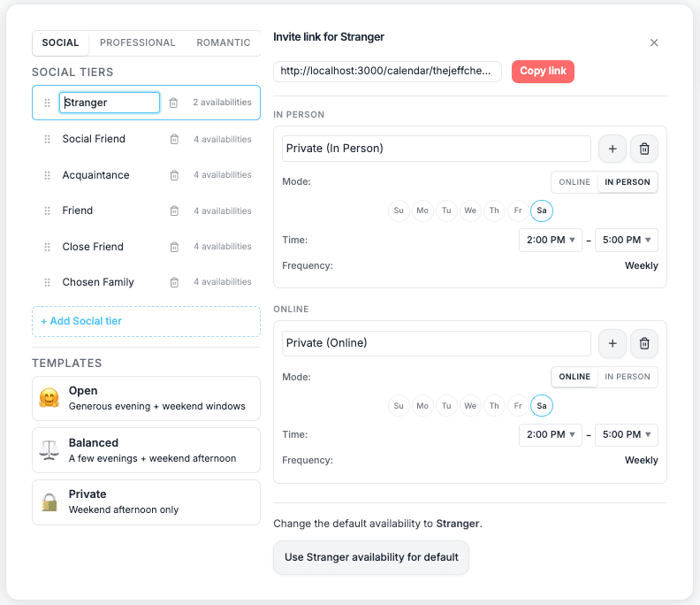Click the invite link URL field
The width and height of the screenshot is (700, 605).
[387, 72]
